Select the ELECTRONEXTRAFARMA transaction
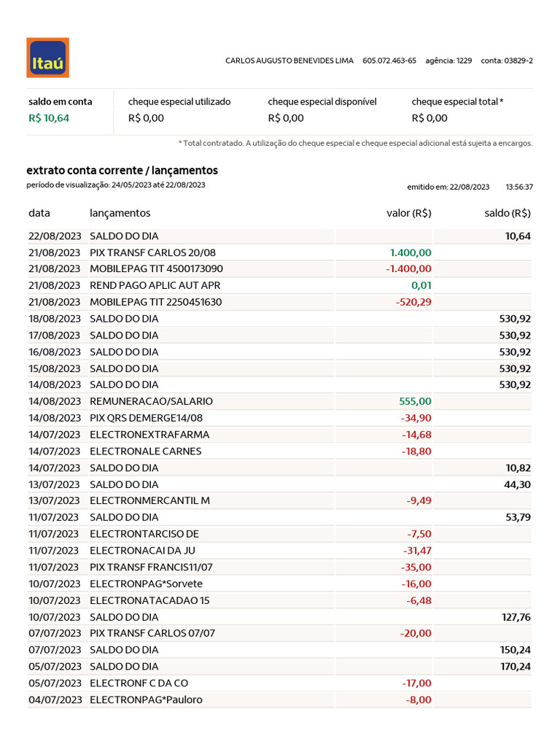Image resolution: width=560 pixels, height=747 pixels. 149,435
